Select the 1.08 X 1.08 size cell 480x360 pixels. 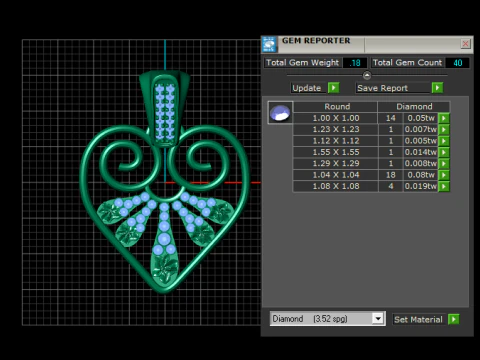pyautogui.click(x=336, y=186)
